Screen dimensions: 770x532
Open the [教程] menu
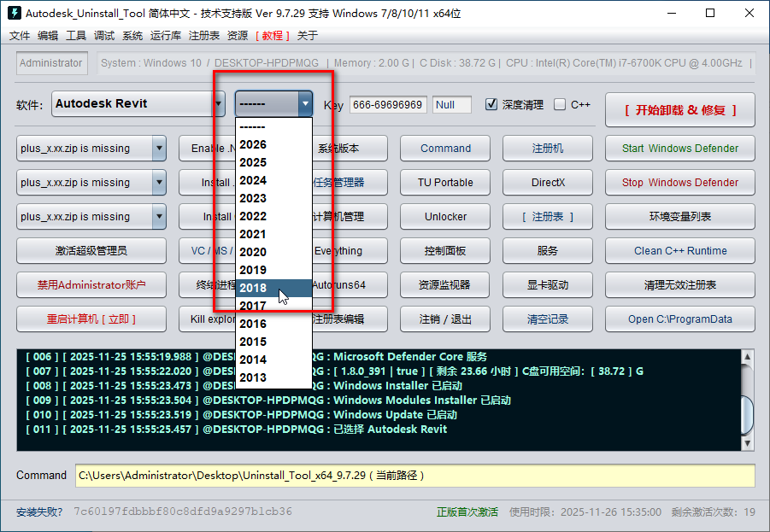pos(273,35)
